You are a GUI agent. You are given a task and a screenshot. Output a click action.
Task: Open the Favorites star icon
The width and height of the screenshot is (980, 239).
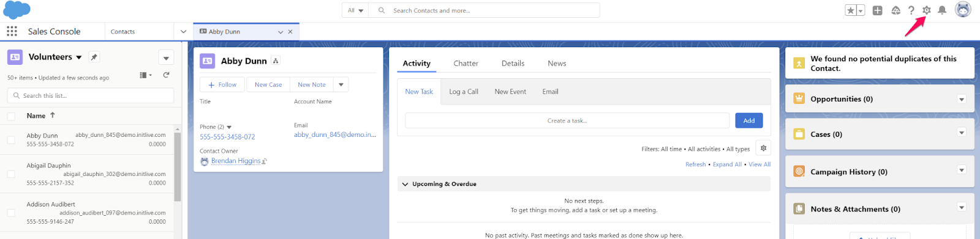click(x=851, y=10)
